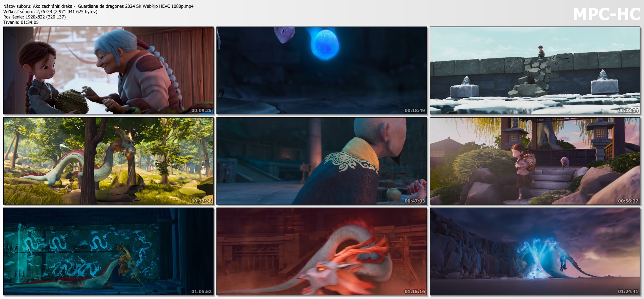Click the 01:05:52 timestamp
This screenshot has height=299, width=644.
coord(201,291)
